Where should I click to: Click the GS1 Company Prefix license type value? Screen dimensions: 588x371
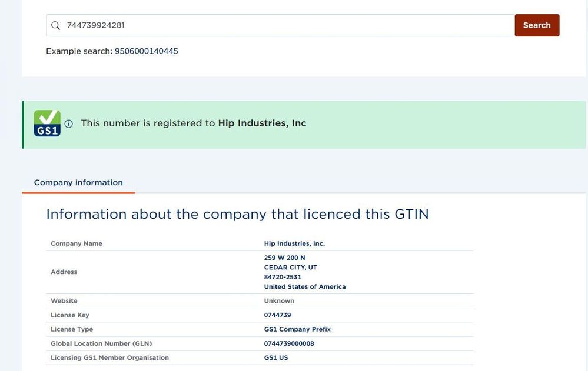point(297,329)
